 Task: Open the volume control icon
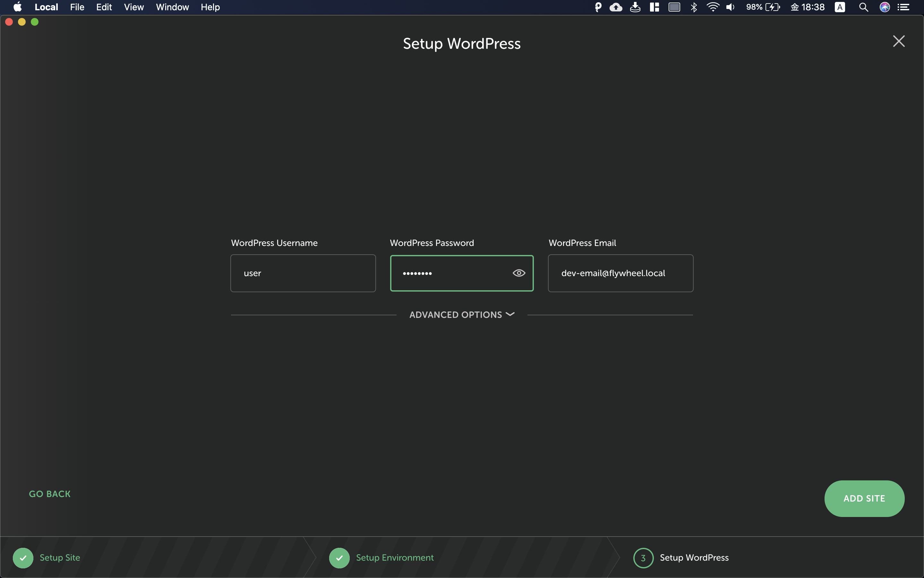730,7
